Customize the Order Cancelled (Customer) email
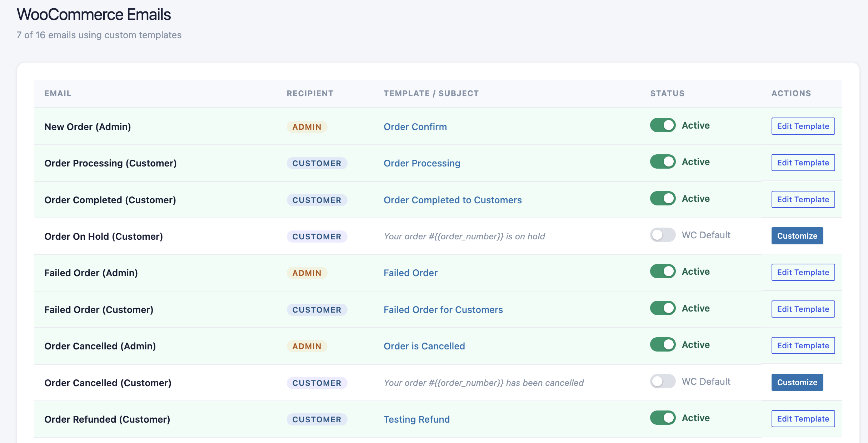 click(797, 382)
